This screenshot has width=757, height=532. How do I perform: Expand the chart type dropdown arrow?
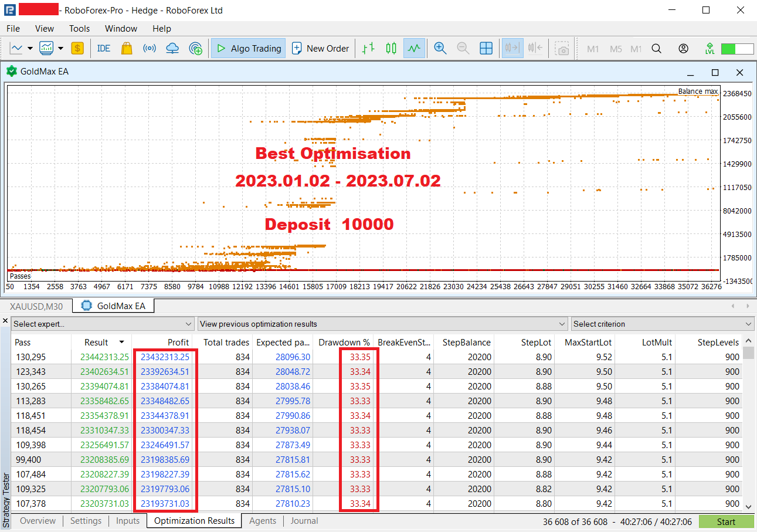(30, 48)
